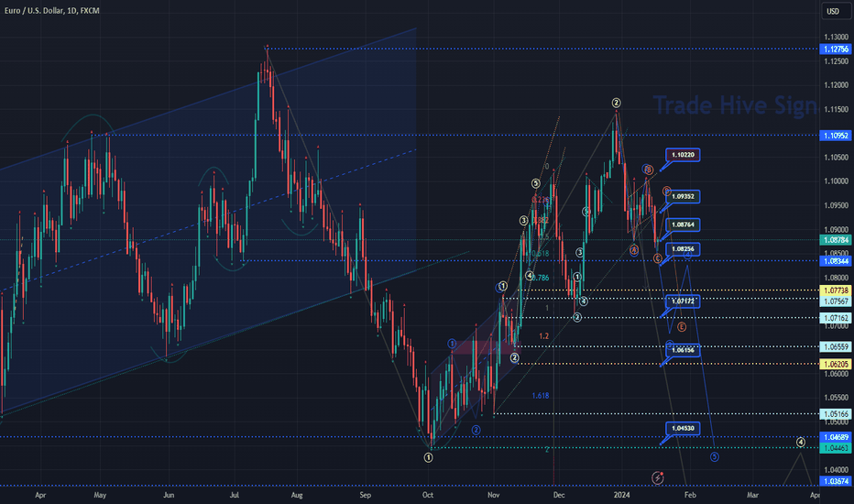
Task: Click the 1.10220 callout box
Action: (683, 155)
